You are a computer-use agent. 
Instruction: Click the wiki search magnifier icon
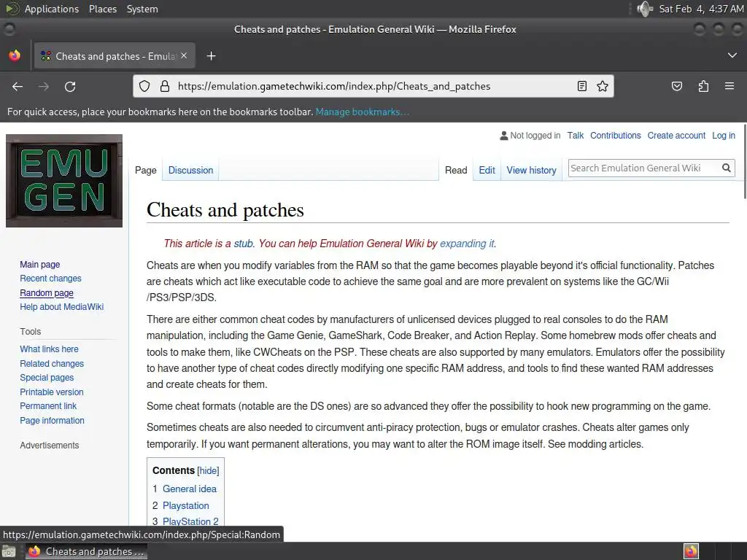(726, 168)
